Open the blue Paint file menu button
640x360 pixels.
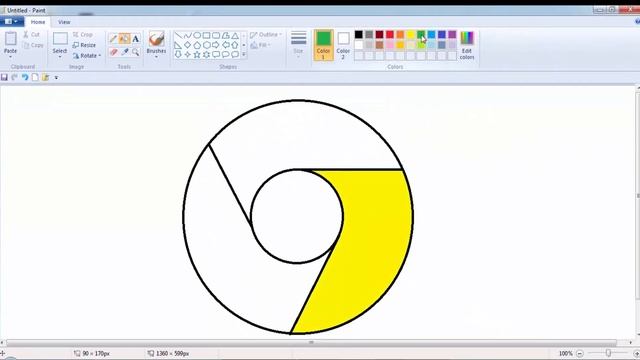11,22
